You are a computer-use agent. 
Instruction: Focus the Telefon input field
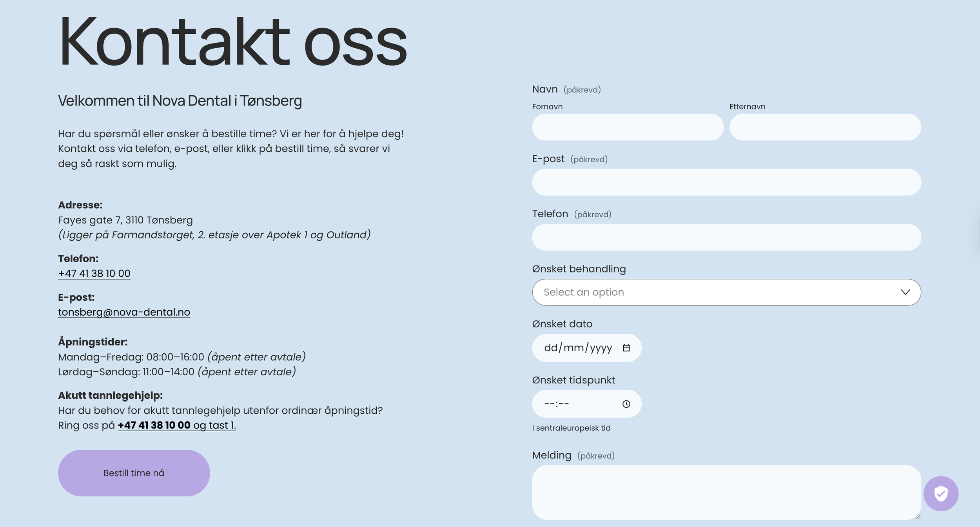[726, 237]
